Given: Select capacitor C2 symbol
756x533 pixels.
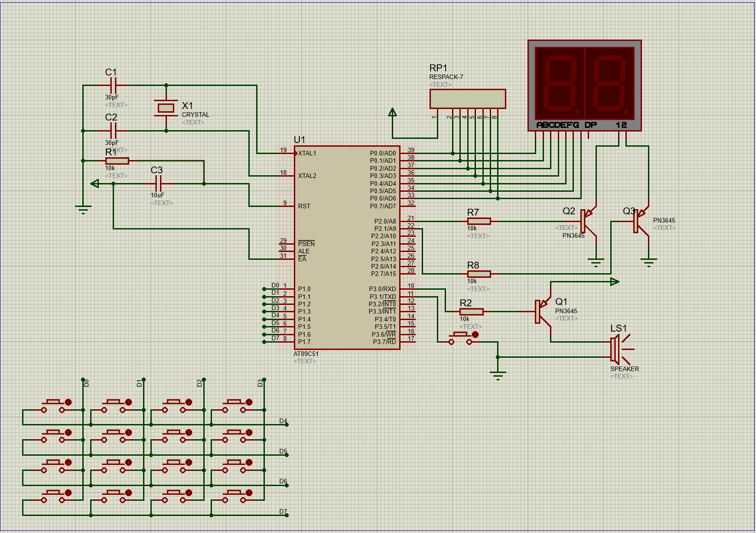Looking at the screenshot, I should [x=114, y=131].
